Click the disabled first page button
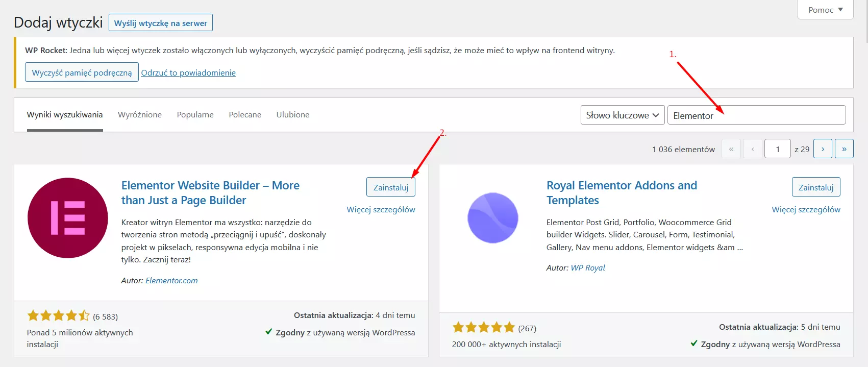The height and width of the screenshot is (367, 868). tap(731, 149)
